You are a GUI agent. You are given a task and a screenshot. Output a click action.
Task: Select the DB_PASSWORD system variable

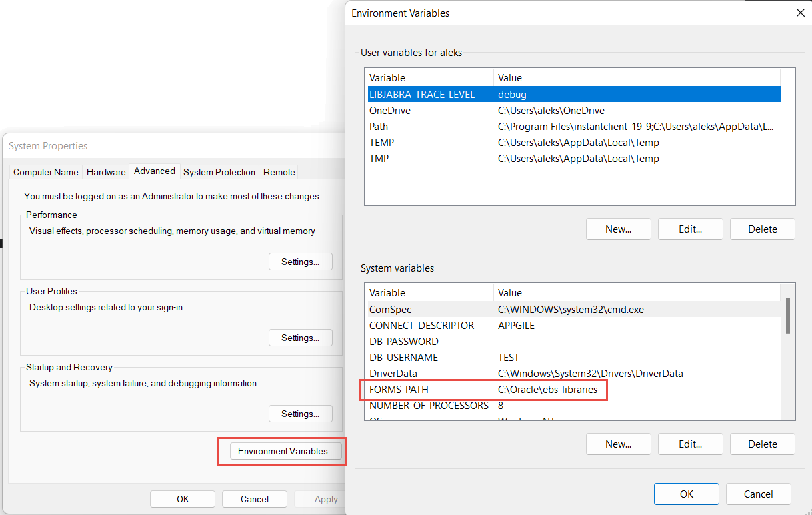[x=573, y=342]
